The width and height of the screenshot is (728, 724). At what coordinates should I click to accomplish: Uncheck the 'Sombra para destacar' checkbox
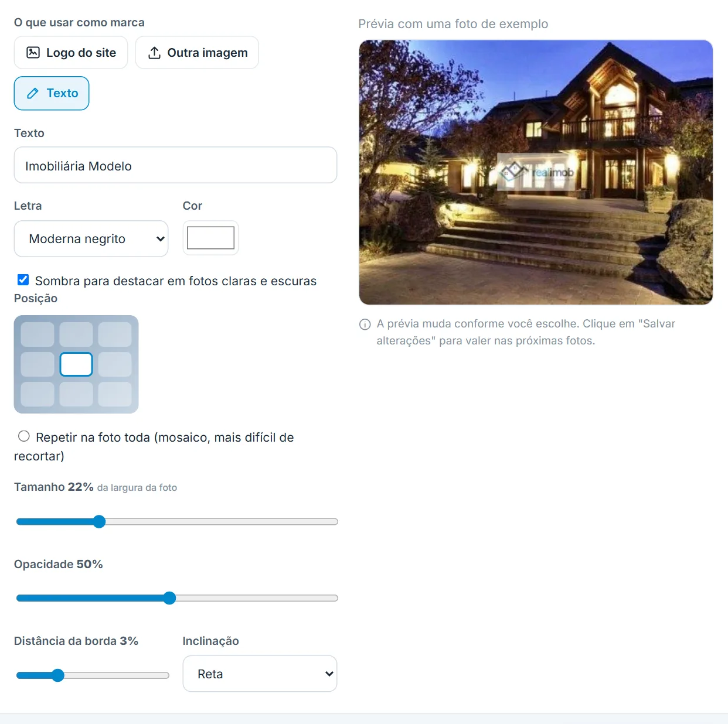tap(23, 280)
